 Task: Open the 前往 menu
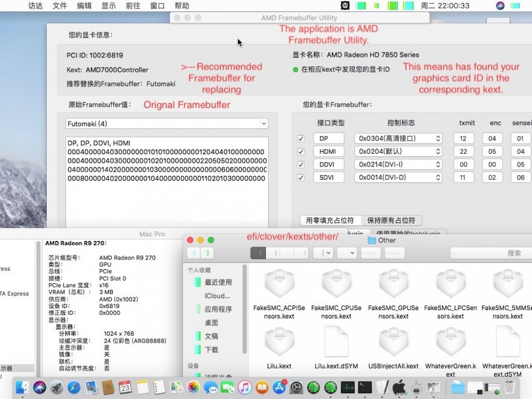[133, 6]
